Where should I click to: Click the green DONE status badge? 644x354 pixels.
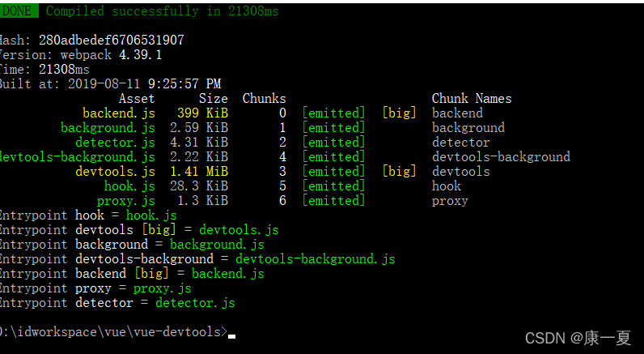coord(18,11)
